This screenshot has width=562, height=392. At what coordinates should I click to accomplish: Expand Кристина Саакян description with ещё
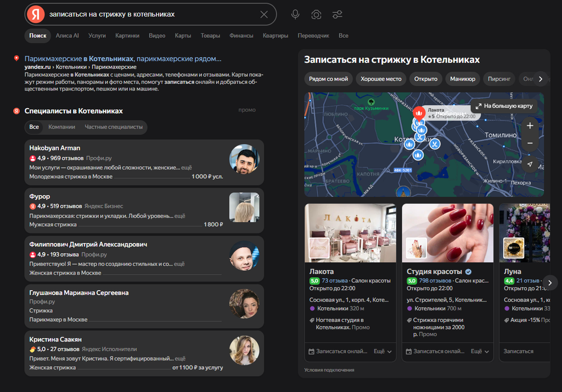[180, 359]
